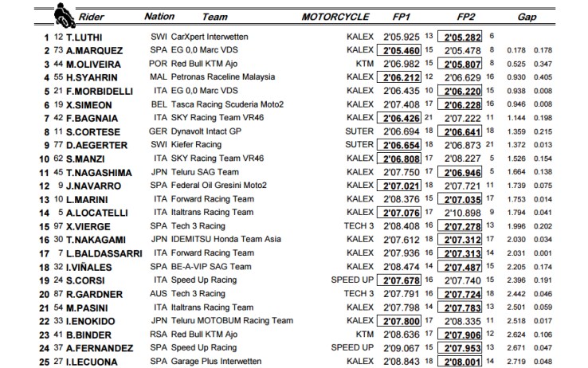Click the FP2 column header
Viewport: 588px width, 368px height.
pyautogui.click(x=466, y=17)
